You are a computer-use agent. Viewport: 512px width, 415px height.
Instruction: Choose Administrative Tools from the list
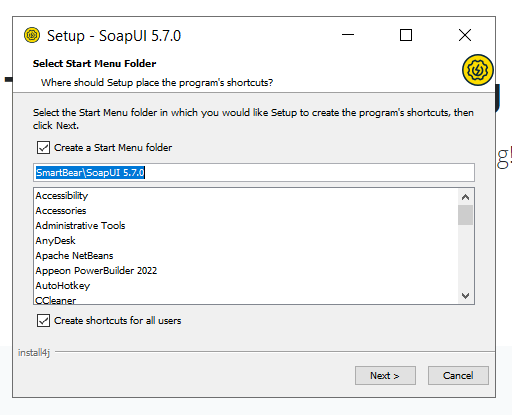click(80, 226)
